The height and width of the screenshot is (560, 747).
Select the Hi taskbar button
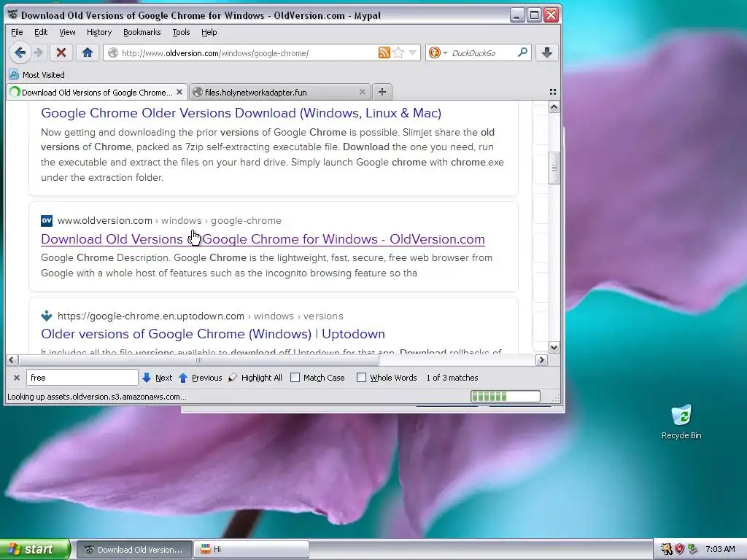251,550
